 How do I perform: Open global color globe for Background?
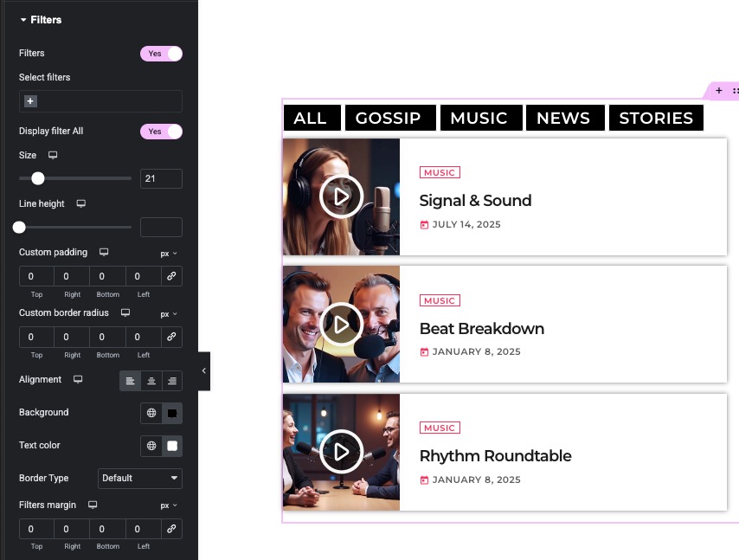coord(151,413)
